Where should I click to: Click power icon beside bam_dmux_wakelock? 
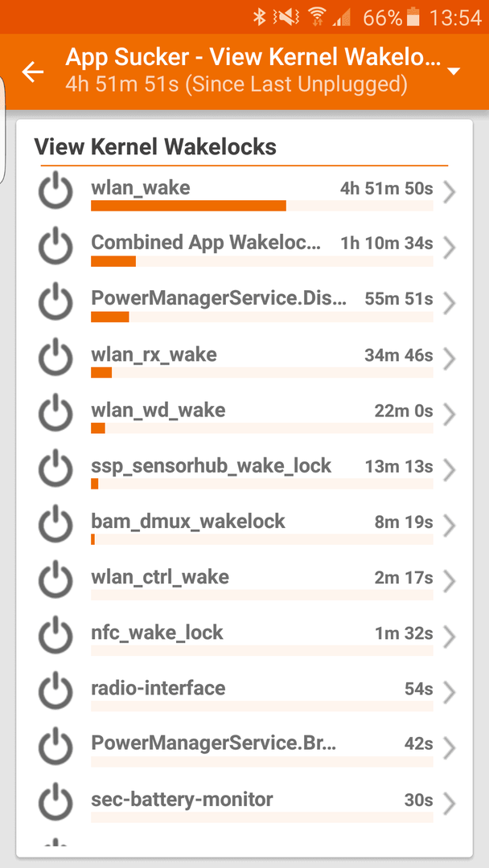[55, 525]
